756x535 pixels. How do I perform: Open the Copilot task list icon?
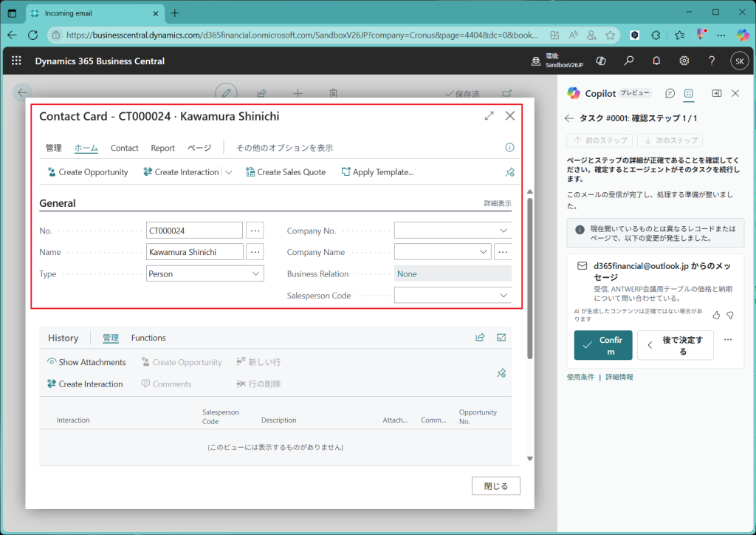(x=689, y=93)
